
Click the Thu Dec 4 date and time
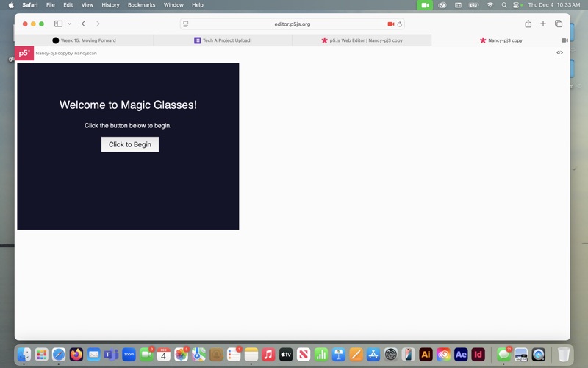(554, 5)
